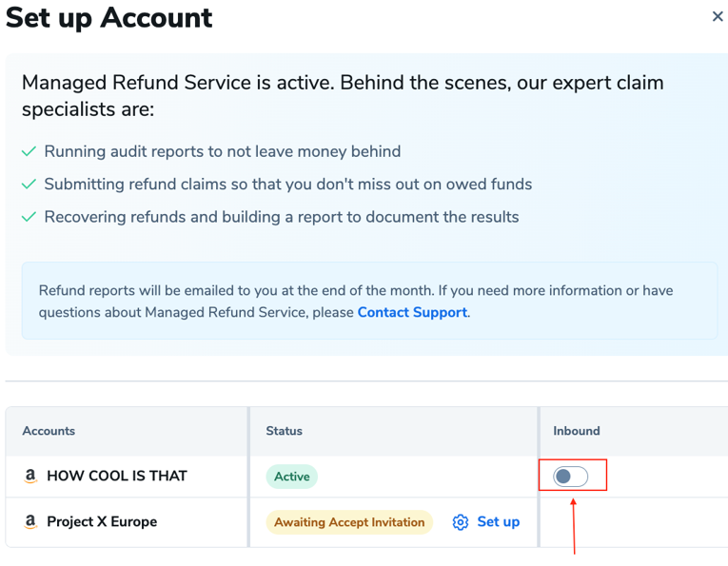The width and height of the screenshot is (728, 566).
Task: Enable Inbound toggle for HOW COOL IS THAT
Action: click(571, 476)
